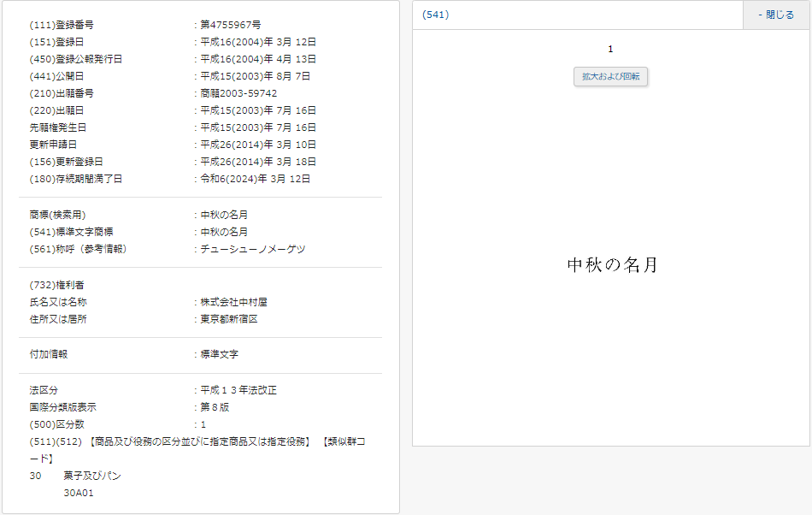Click the (450)登録公報発行日 label
Viewport: 812px width, 515px height.
(76, 59)
